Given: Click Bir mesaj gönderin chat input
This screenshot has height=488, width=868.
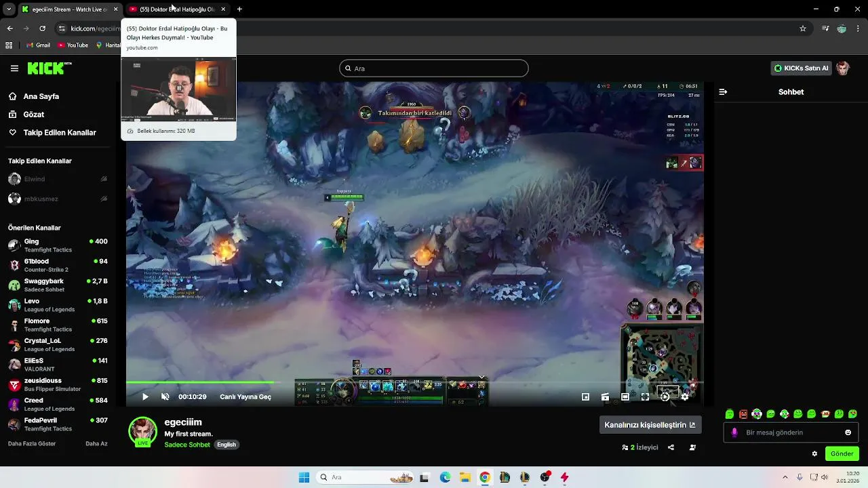Looking at the screenshot, I should [x=792, y=432].
